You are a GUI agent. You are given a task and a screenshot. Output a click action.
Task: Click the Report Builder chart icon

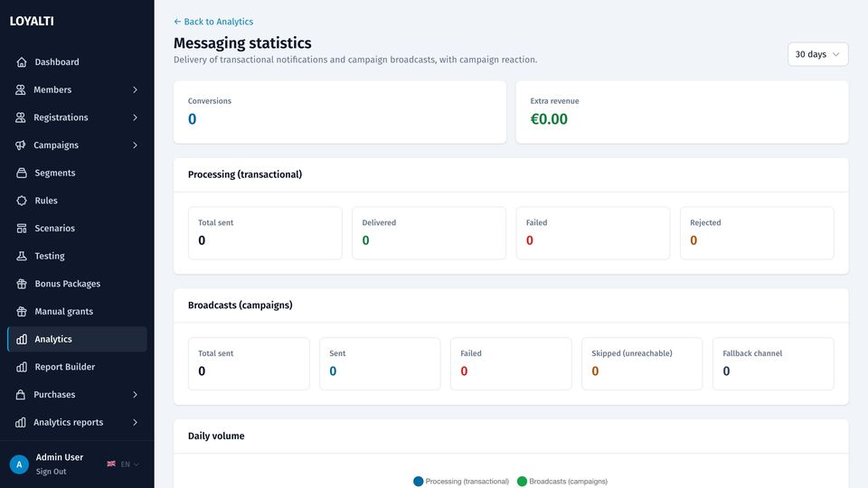[x=22, y=367]
